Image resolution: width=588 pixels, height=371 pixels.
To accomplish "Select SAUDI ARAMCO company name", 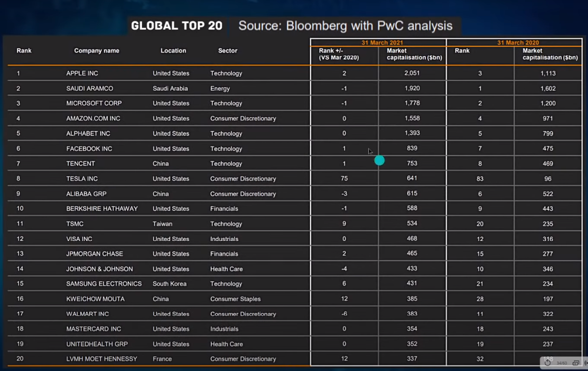I will pos(90,89).
